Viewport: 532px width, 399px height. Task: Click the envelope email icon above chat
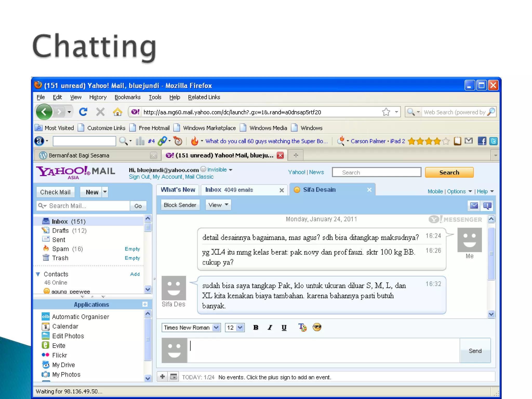point(474,205)
